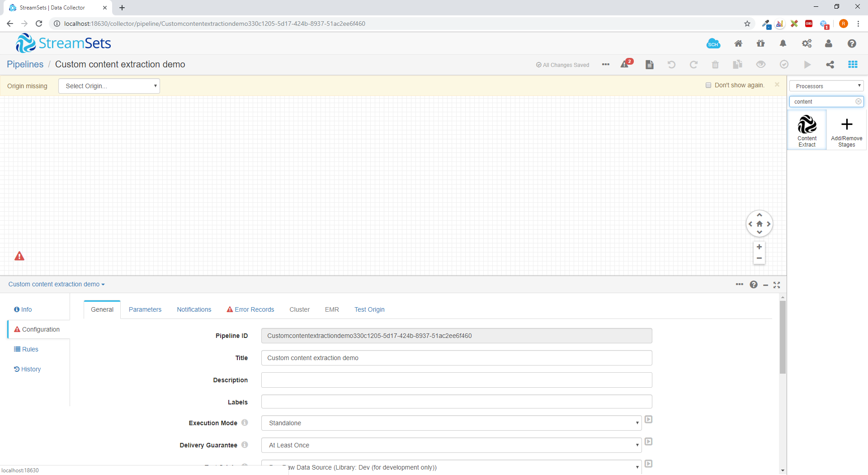This screenshot has width=868, height=475.
Task: Undo the last pipeline change
Action: pos(671,65)
